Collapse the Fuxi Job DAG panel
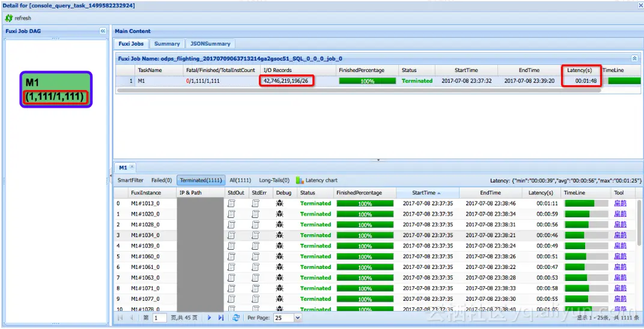The width and height of the screenshot is (644, 329). pos(103,31)
